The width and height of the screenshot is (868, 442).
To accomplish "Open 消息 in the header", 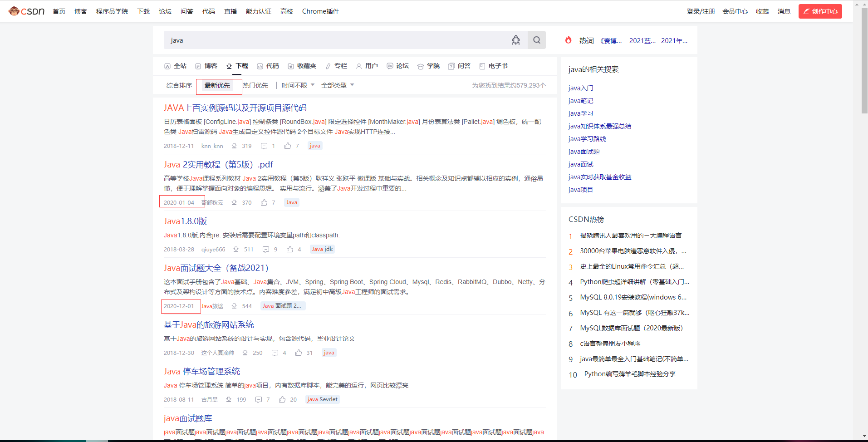I will click(x=784, y=11).
